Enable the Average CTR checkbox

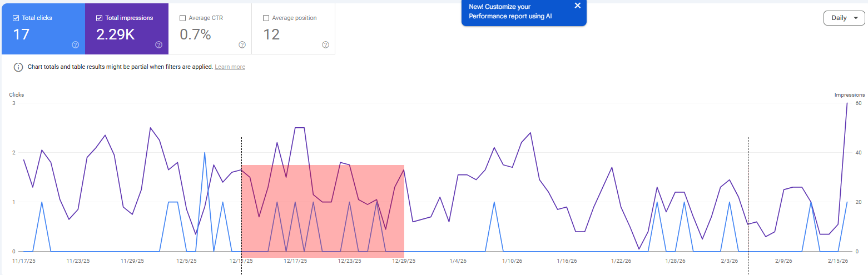183,18
